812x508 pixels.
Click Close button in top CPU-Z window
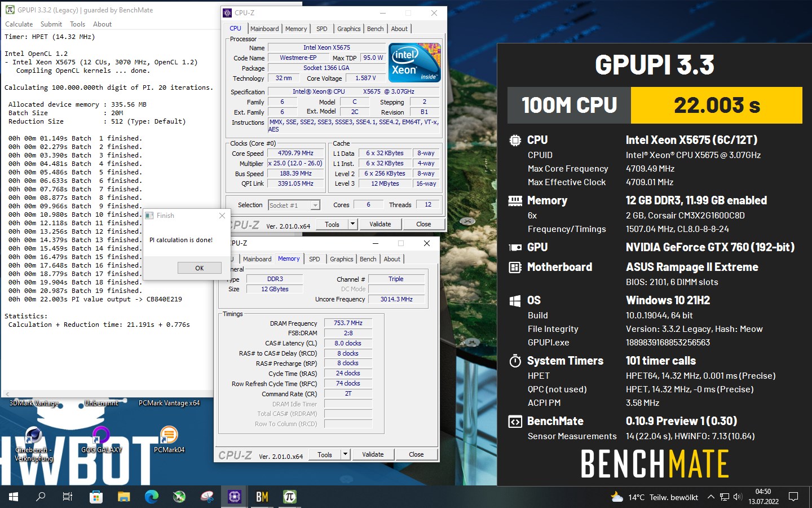[x=423, y=224]
